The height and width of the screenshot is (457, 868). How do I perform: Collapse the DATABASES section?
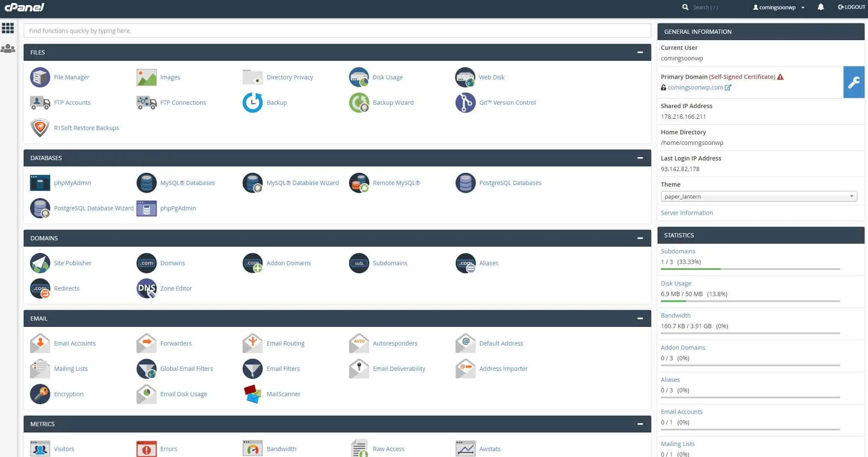tap(640, 158)
